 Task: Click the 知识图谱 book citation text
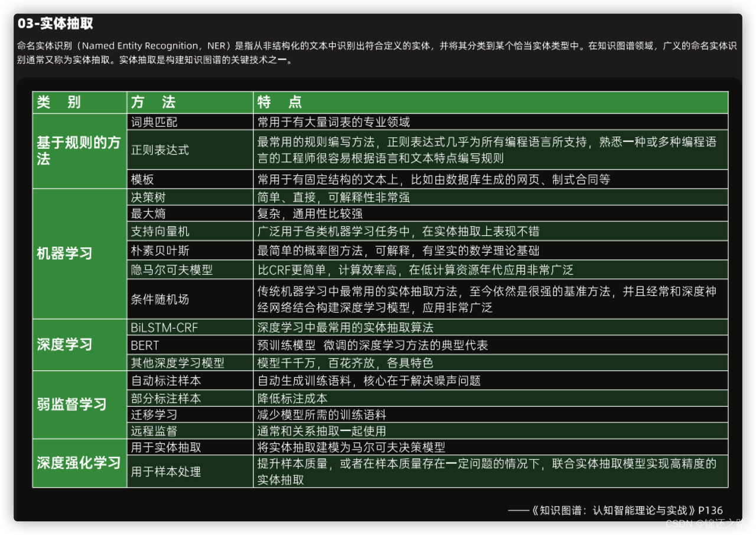coord(616,510)
